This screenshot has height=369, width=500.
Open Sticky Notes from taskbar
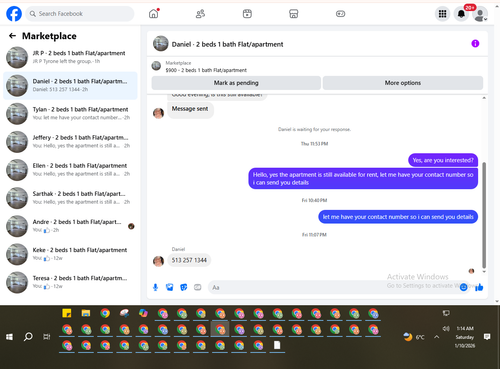pyautogui.click(x=67, y=313)
